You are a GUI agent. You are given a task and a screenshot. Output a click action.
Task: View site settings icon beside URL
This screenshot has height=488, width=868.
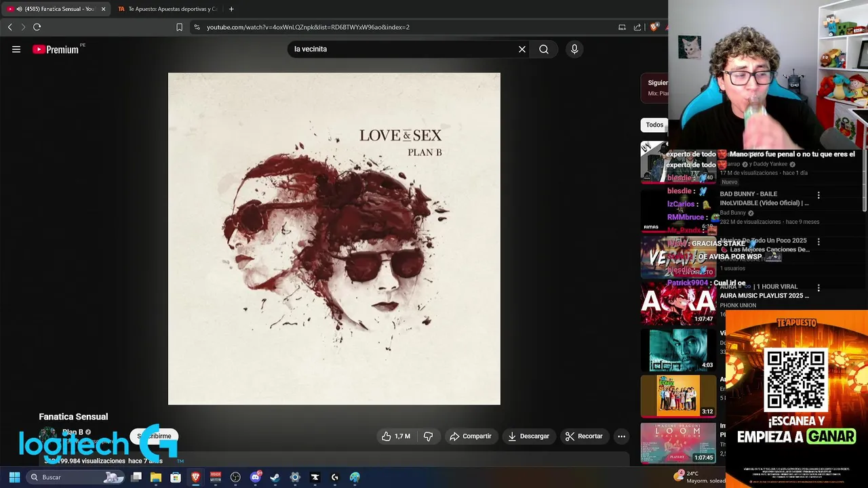point(197,27)
